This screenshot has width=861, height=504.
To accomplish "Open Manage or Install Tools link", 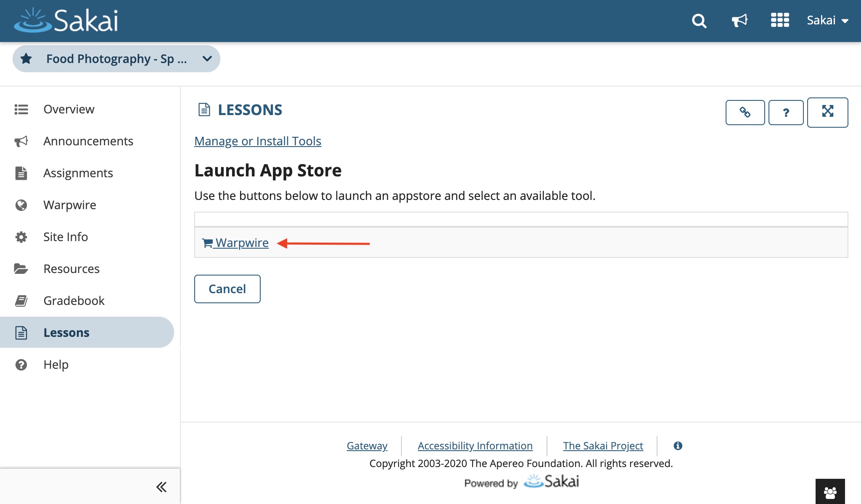I will (258, 141).
